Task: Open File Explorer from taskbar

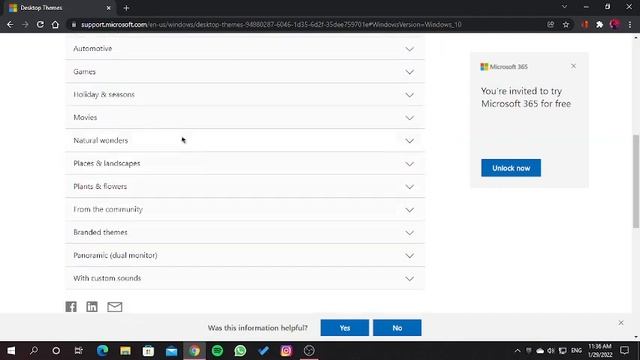Action: pyautogui.click(x=125, y=351)
